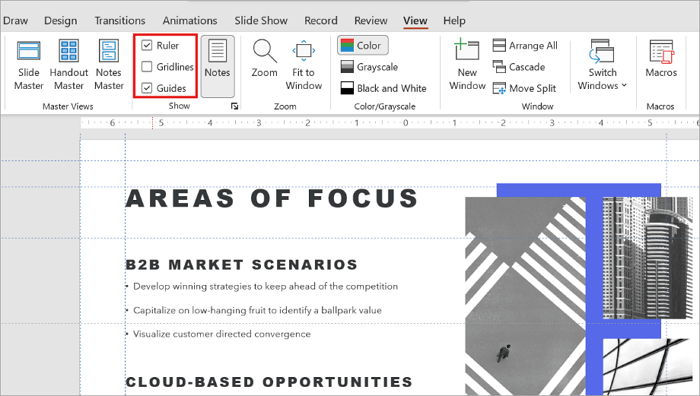Open the Slide Show tab
The height and width of the screenshot is (396, 700).
click(x=261, y=21)
